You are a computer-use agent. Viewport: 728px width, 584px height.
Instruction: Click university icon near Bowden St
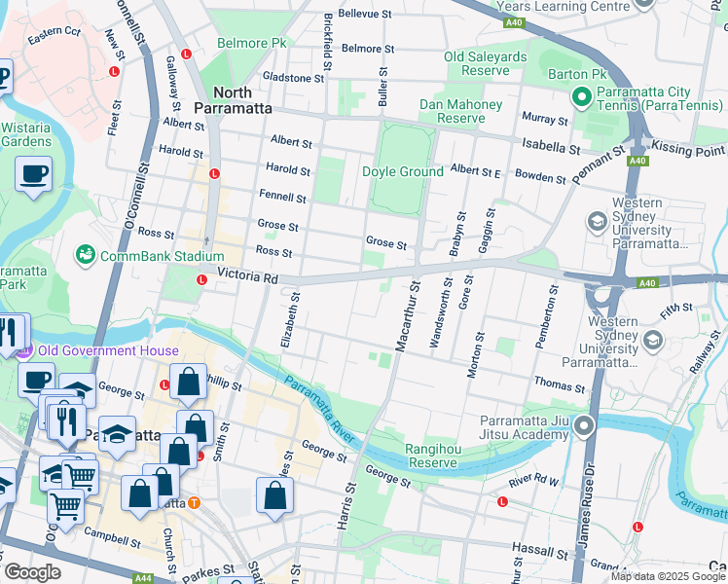coord(597,222)
